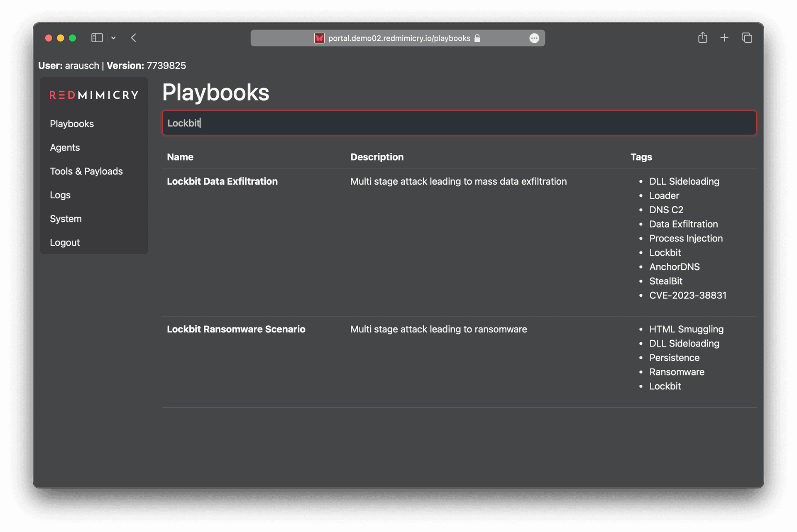Viewport: 797px width, 532px height.
Task: Click Logout in the sidebar
Action: click(65, 242)
